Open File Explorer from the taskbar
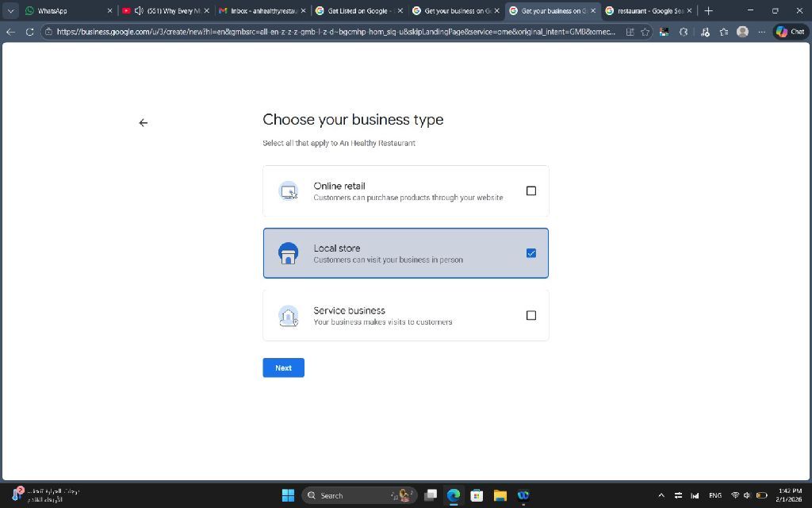The width and height of the screenshot is (812, 508). [x=500, y=495]
